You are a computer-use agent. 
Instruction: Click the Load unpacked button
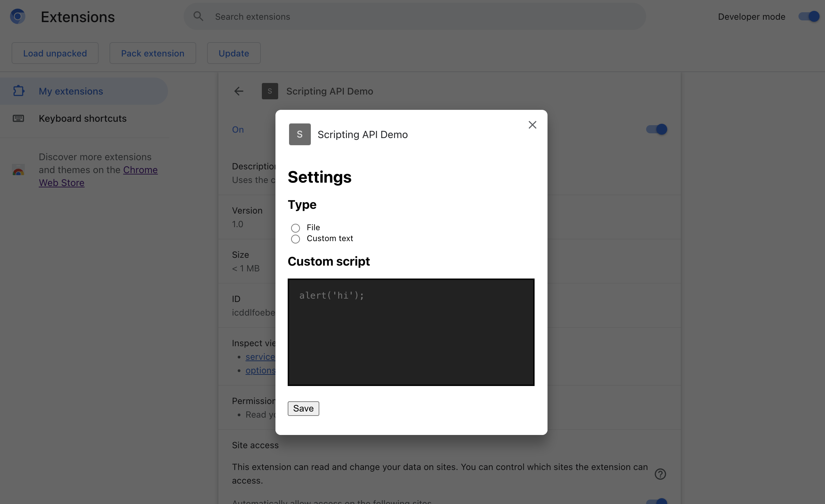tap(55, 53)
